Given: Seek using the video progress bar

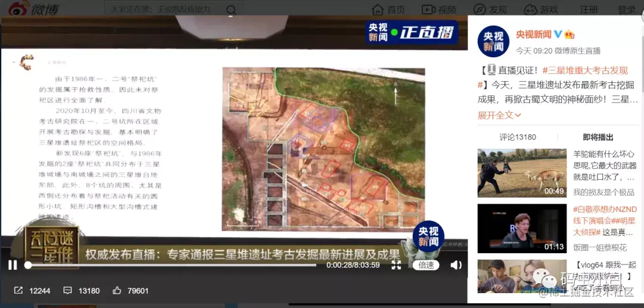Looking at the screenshot, I should (172, 265).
